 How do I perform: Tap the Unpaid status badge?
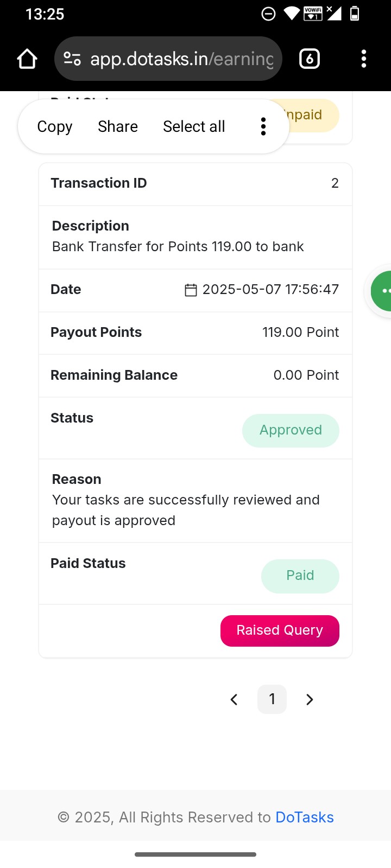click(x=313, y=115)
